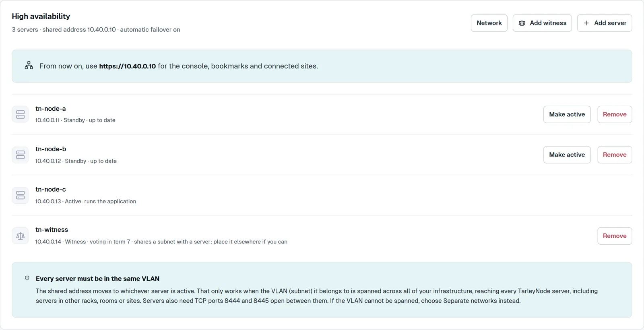Click the '10.40.0.13 · Active: runs the application' status
The width and height of the screenshot is (644, 330).
(x=86, y=201)
